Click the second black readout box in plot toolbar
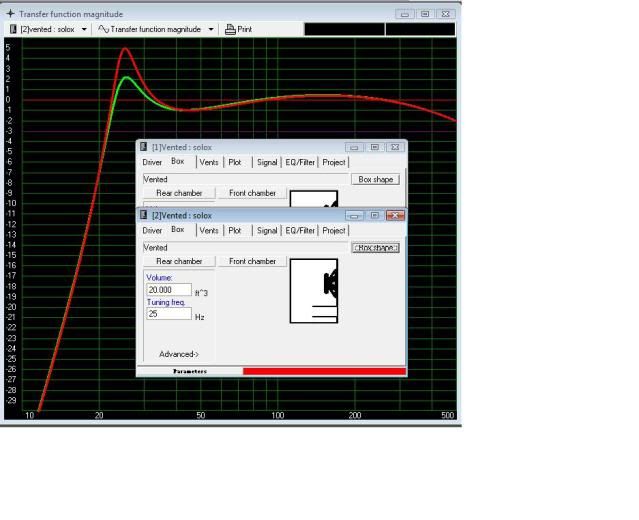 pos(420,29)
